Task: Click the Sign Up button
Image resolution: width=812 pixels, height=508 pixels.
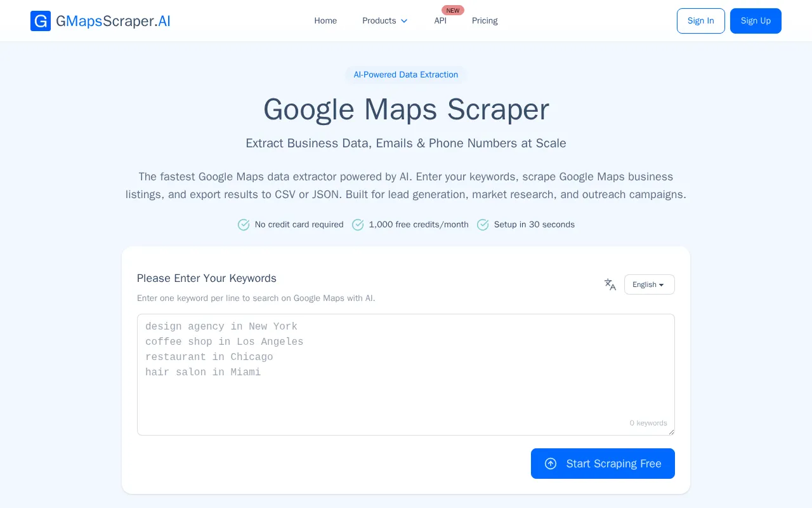Action: [756, 21]
